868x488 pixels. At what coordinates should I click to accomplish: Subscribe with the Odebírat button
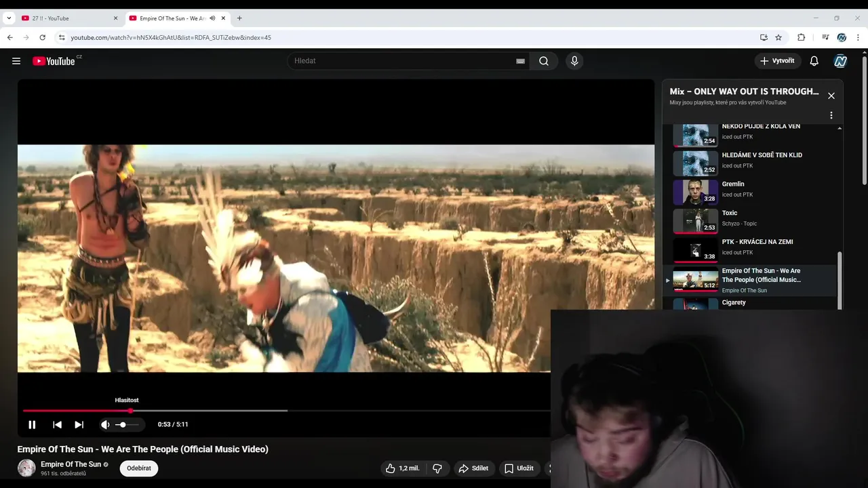[139, 468]
